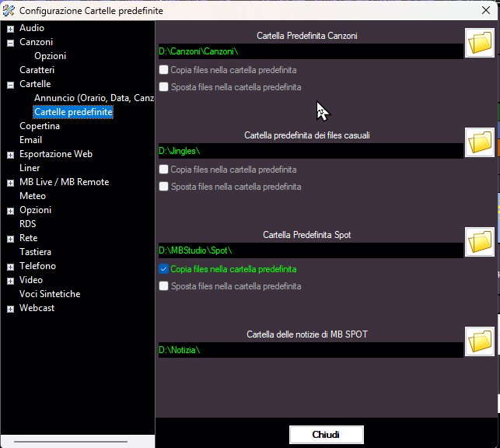Expand the Webcast tree node
Screen dimensions: 500x448
(x=10, y=309)
